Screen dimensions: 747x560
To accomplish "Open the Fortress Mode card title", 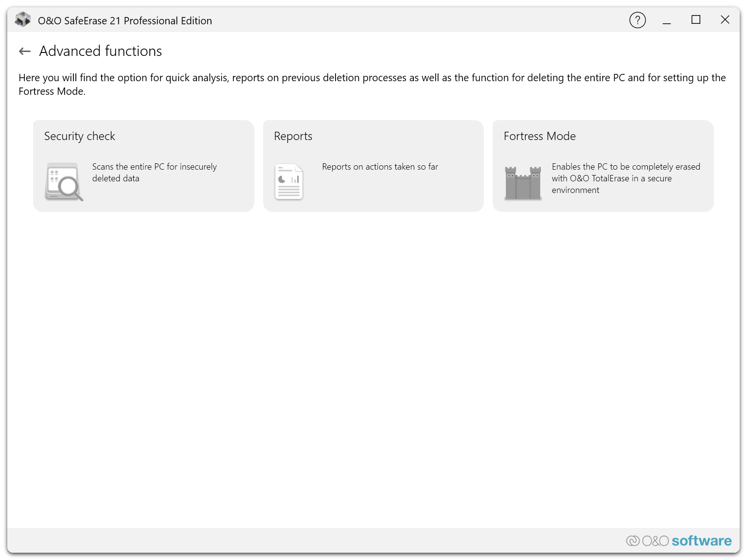I will [539, 136].
